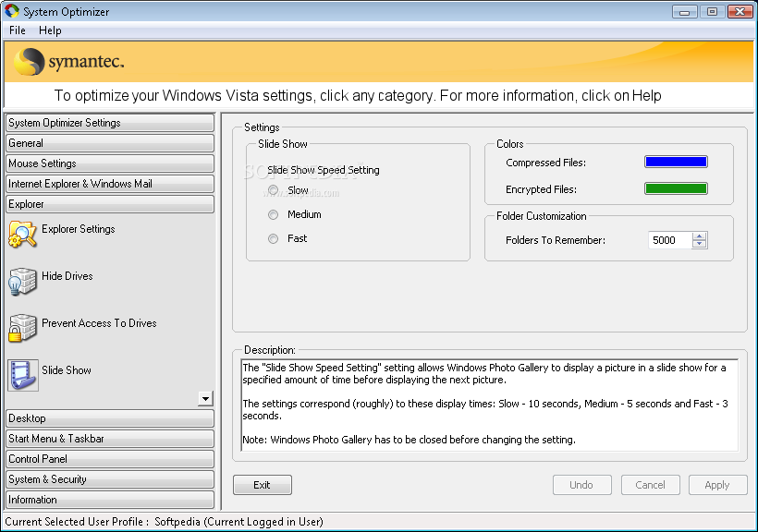Viewport: 758px width, 532px height.
Task: Collapse the Explorer category header
Action: (x=110, y=204)
